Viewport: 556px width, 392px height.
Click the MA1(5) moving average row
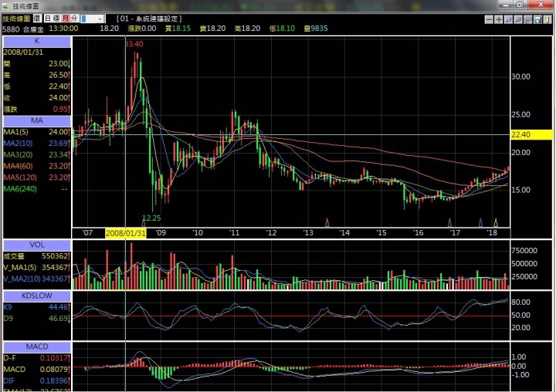click(37, 132)
